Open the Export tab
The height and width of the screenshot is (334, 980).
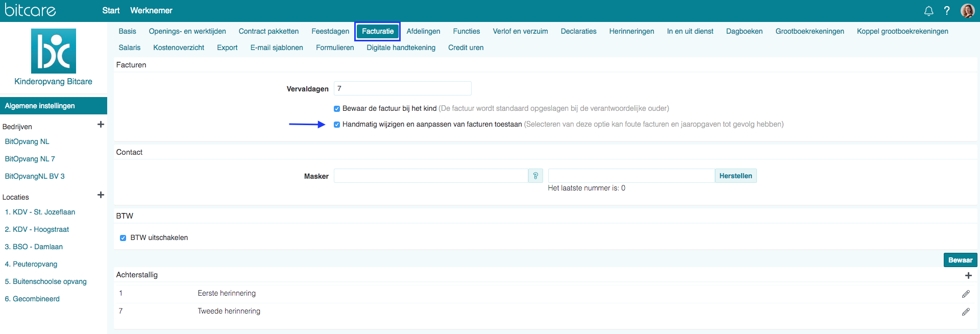[x=227, y=47]
